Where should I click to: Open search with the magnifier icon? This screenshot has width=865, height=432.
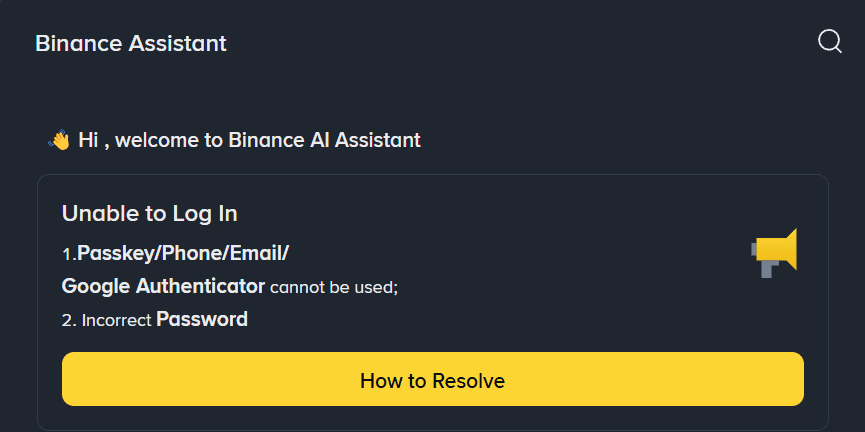click(x=830, y=42)
